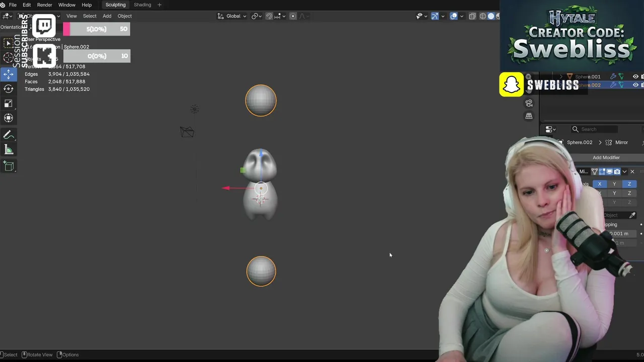Open overlays options dropdown arrow
Screen dimensions: 644x362
click(x=462, y=16)
